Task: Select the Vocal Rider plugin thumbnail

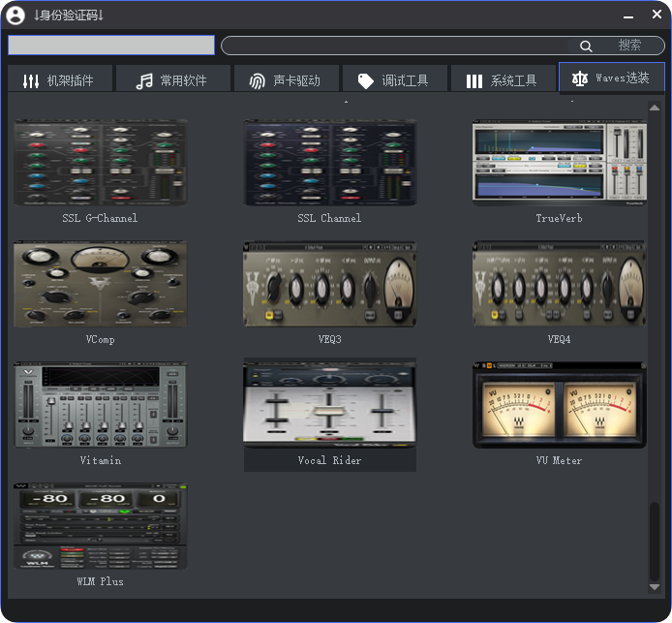Action: [329, 405]
